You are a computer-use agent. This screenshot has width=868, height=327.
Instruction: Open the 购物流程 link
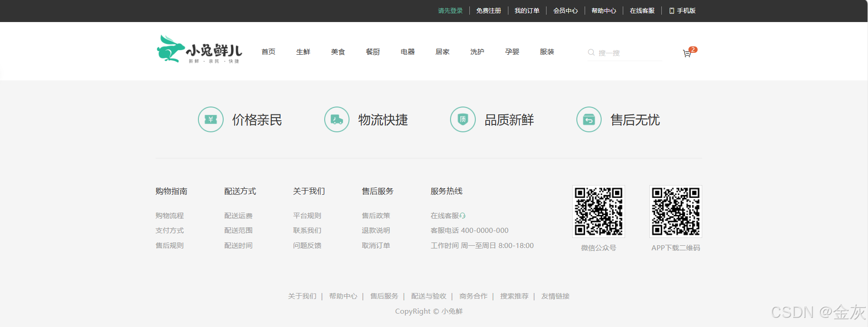(x=169, y=215)
